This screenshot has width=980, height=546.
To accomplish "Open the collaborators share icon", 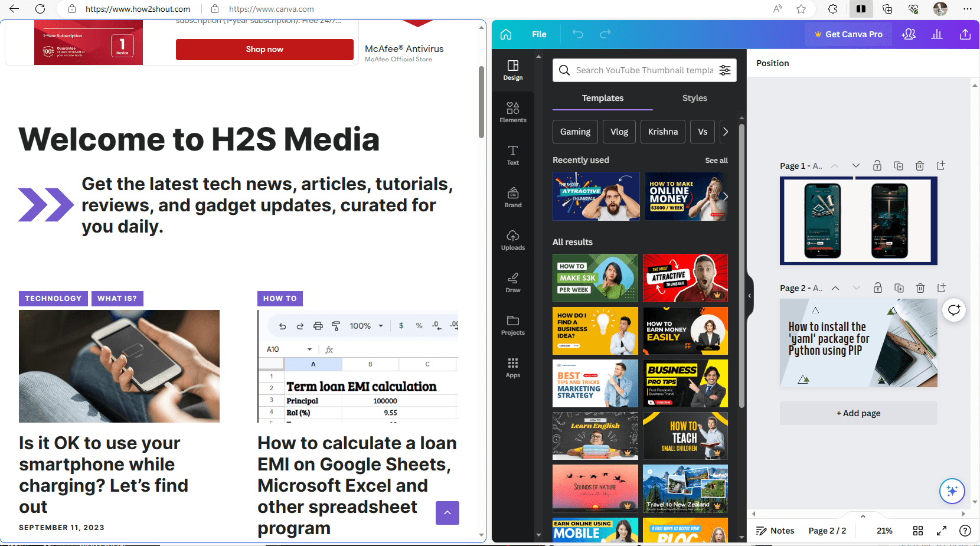I will (909, 34).
